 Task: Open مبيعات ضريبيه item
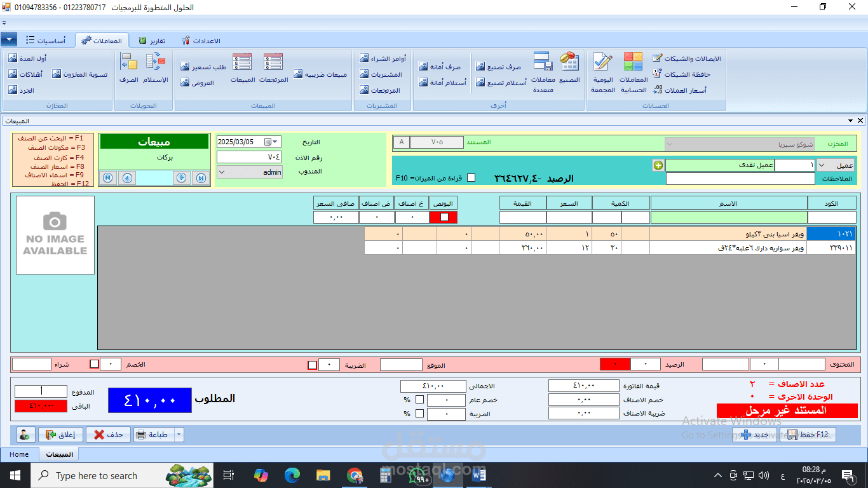[320, 74]
